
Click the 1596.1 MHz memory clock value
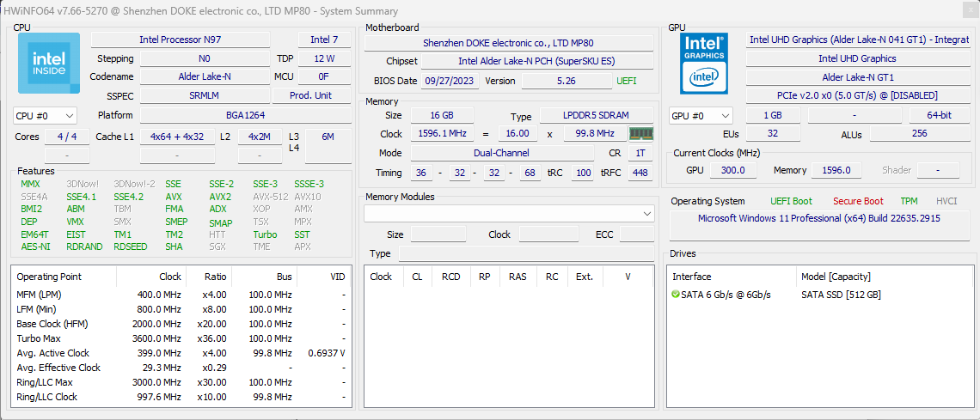coord(442,133)
